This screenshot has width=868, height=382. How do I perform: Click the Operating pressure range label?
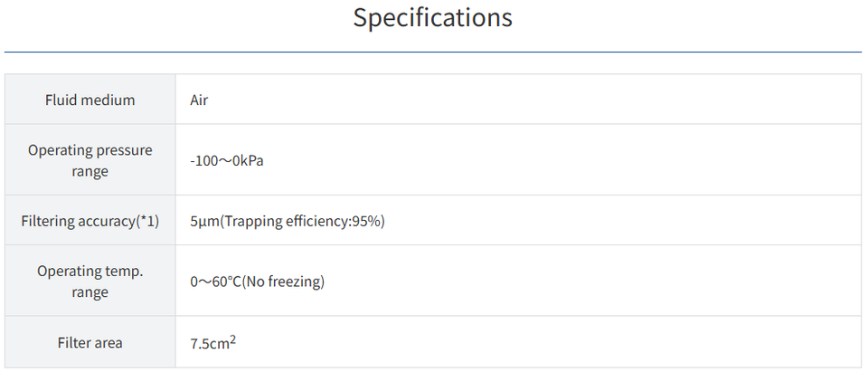(90, 160)
